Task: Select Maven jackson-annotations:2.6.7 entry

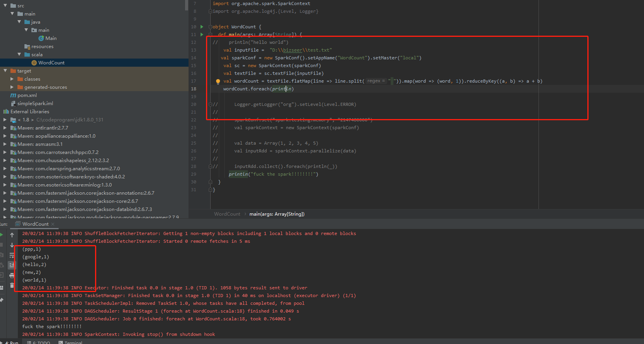Action: (x=82, y=193)
